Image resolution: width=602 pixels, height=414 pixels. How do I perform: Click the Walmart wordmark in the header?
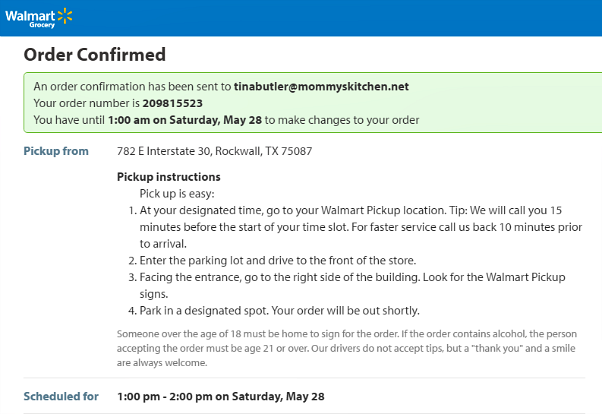click(30, 14)
